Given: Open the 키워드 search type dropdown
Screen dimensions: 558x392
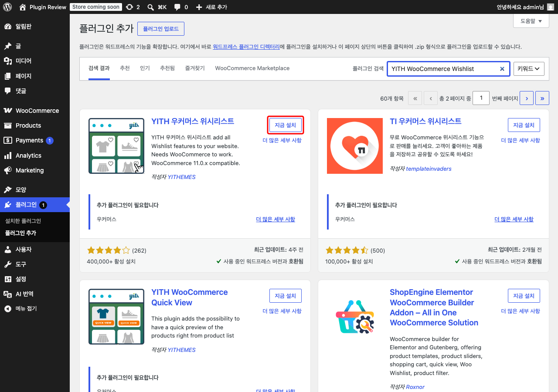Looking at the screenshot, I should pos(529,69).
